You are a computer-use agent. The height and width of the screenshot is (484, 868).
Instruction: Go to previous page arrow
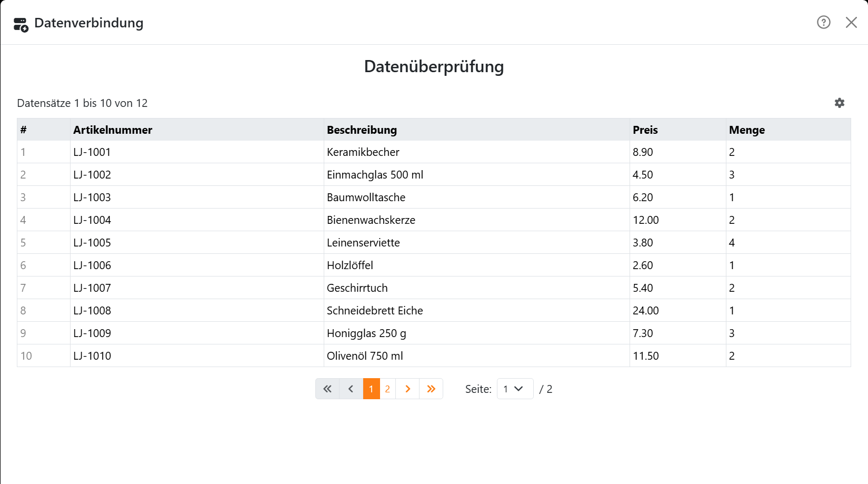click(351, 389)
